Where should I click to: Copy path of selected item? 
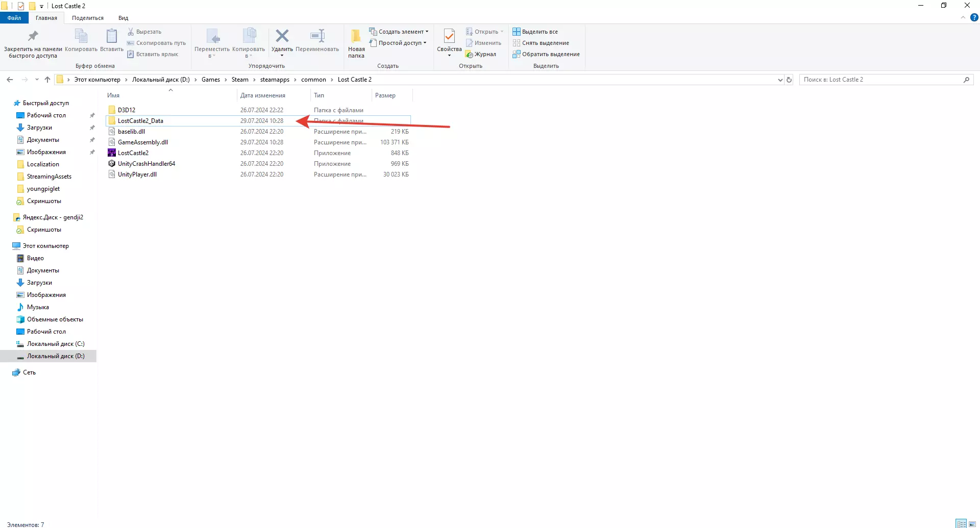(156, 43)
